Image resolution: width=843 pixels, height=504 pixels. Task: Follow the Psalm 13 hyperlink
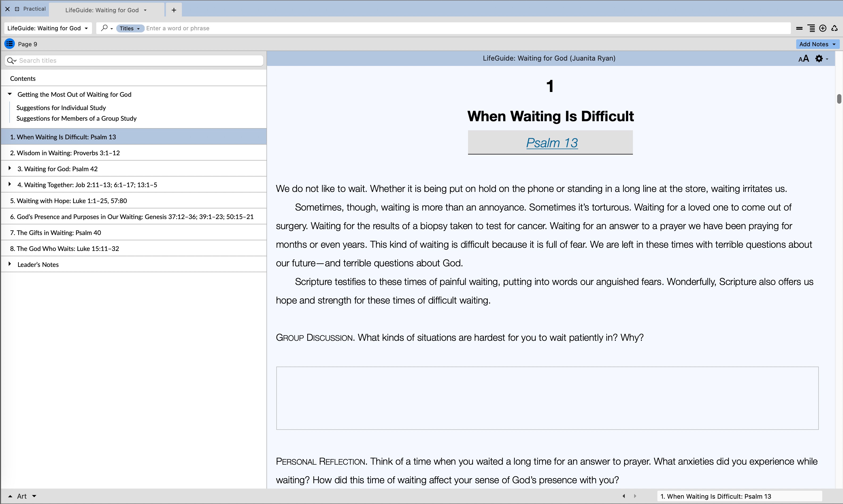coord(552,143)
